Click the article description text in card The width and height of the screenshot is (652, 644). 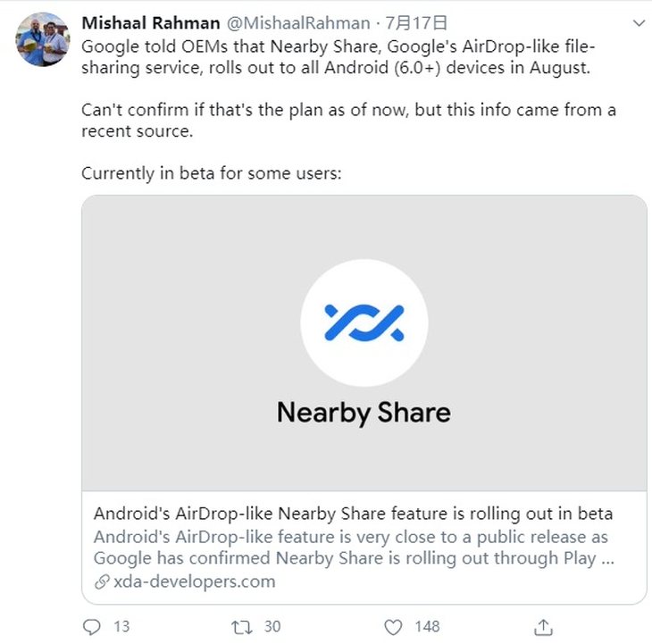click(354, 548)
